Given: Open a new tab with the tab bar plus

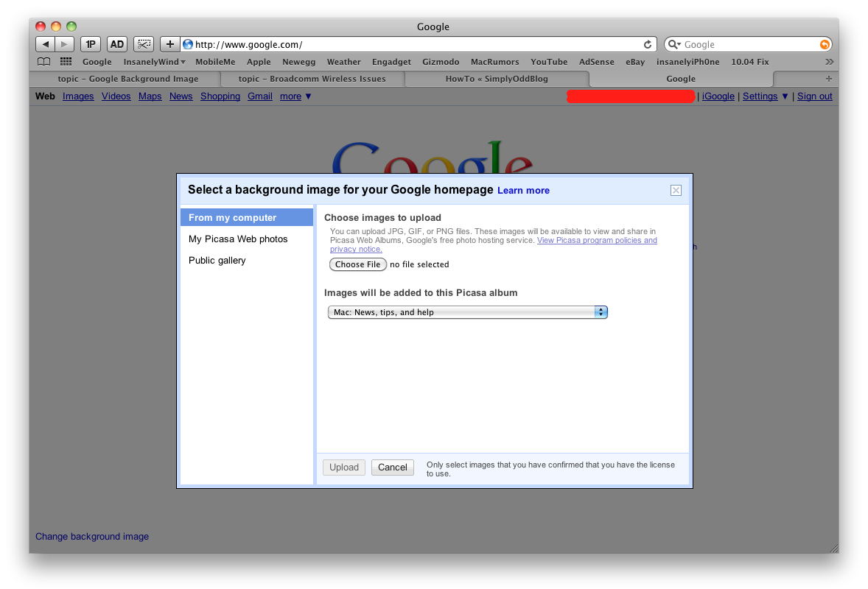Looking at the screenshot, I should click(x=828, y=79).
